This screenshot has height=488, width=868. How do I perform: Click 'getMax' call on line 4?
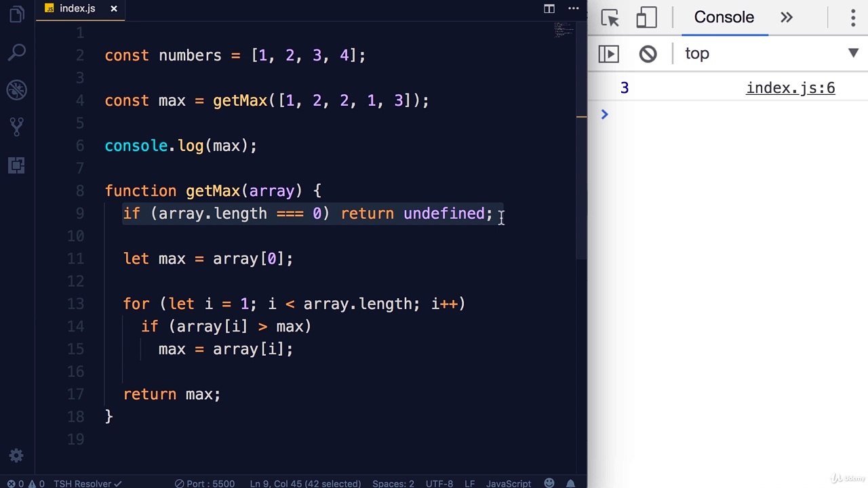[x=240, y=101]
